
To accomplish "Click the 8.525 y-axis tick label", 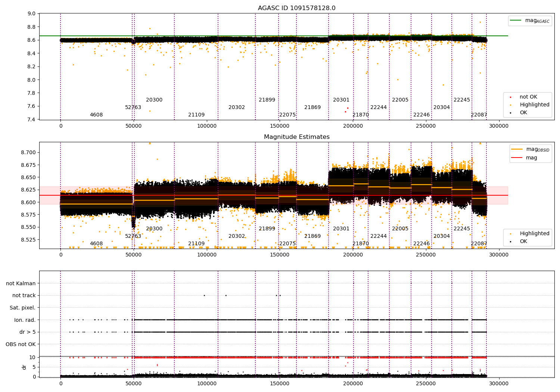I will (28, 240).
